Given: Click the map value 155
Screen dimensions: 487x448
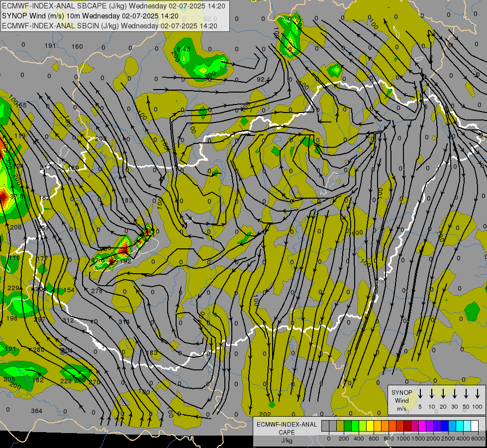Looking at the screenshot, I should [21, 106].
